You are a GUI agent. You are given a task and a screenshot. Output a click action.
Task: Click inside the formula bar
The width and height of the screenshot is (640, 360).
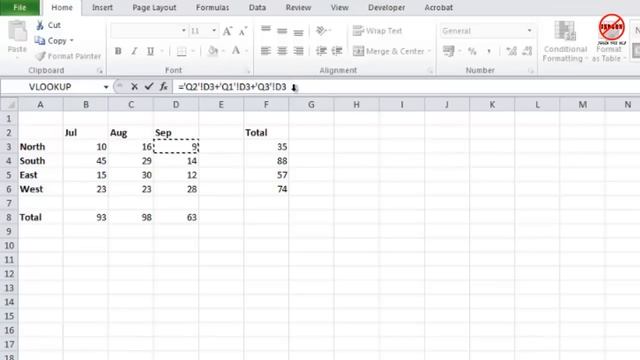pos(406,87)
